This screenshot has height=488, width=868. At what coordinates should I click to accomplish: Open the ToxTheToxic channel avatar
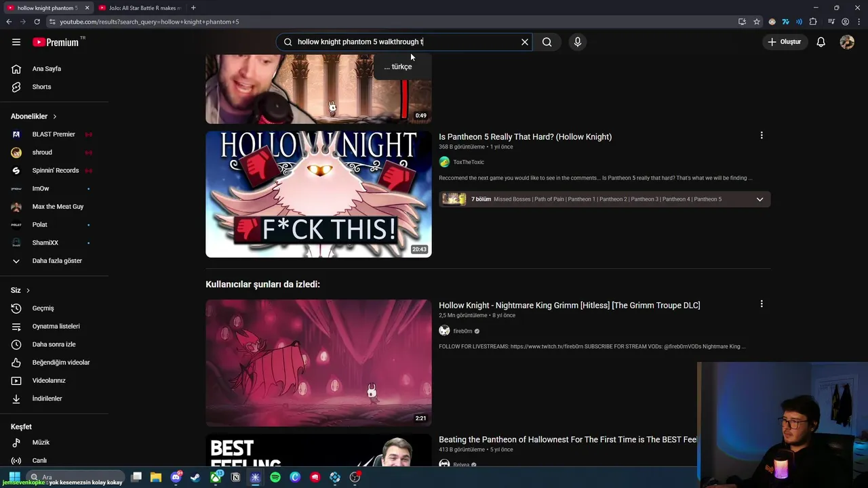point(444,162)
